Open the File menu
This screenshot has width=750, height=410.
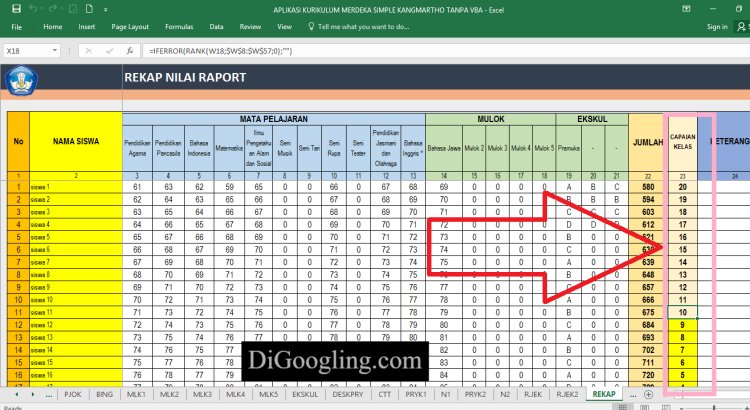(x=17, y=27)
